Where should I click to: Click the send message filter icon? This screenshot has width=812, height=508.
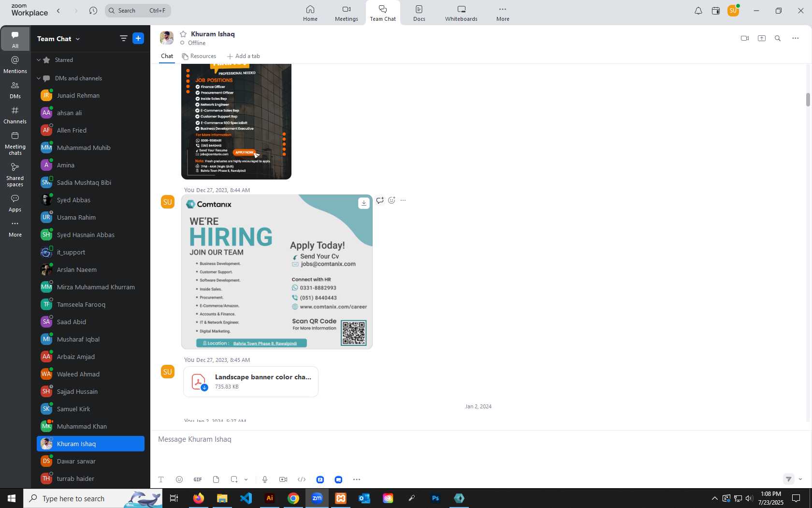point(788,479)
